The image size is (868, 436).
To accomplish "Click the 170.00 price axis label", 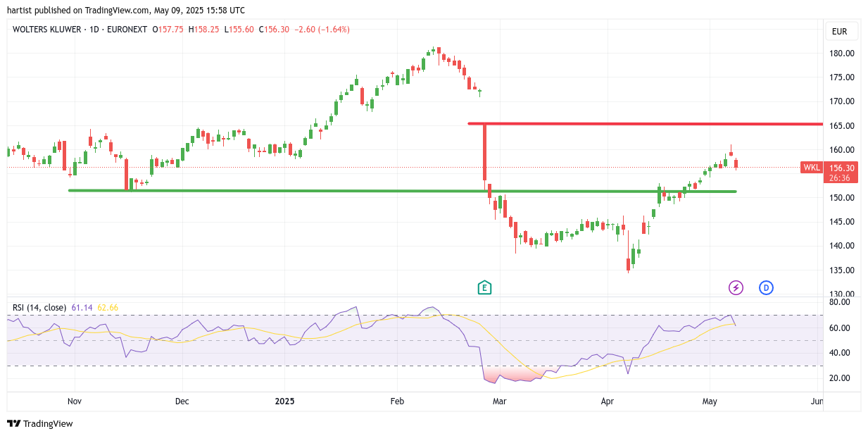I will [x=842, y=101].
